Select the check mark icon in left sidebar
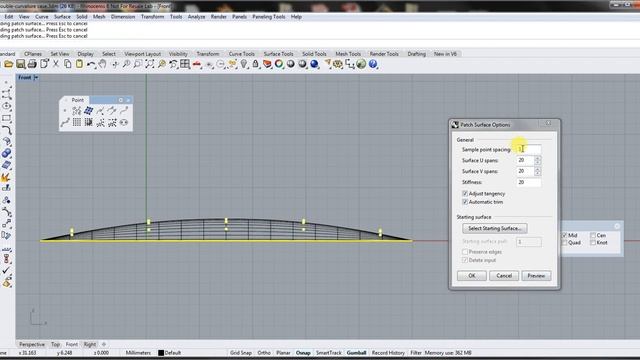The width and height of the screenshot is (640, 360). tap(6, 271)
